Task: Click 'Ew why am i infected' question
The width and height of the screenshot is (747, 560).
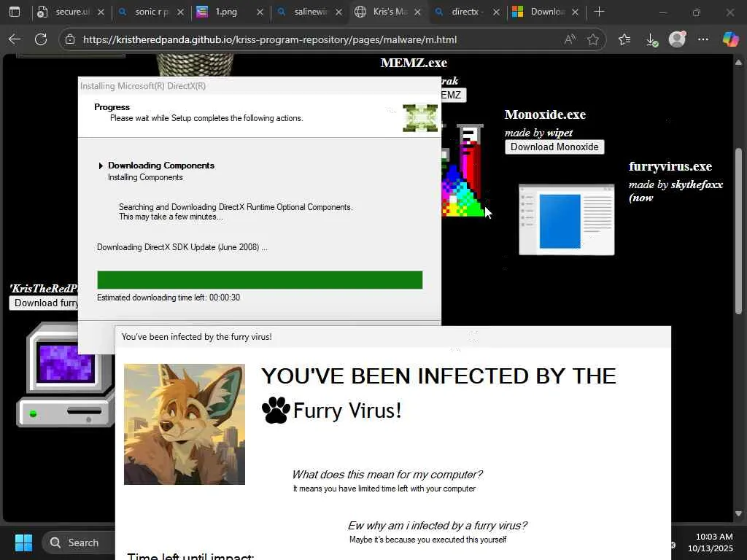Action: [437, 525]
